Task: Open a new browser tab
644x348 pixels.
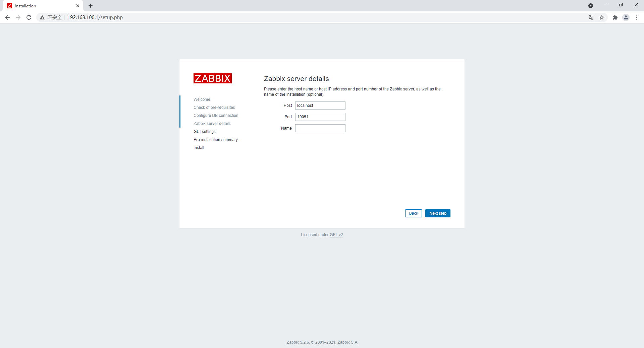Action: pyautogui.click(x=91, y=6)
